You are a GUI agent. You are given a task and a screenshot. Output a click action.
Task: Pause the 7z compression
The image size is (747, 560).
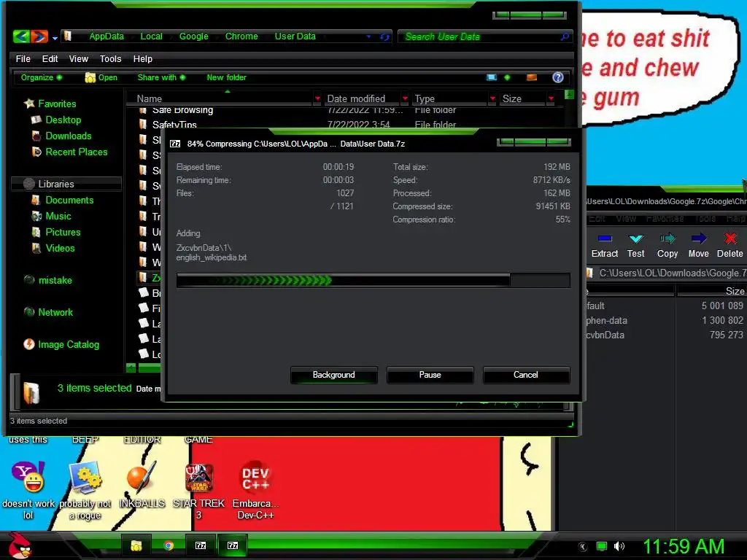430,375
